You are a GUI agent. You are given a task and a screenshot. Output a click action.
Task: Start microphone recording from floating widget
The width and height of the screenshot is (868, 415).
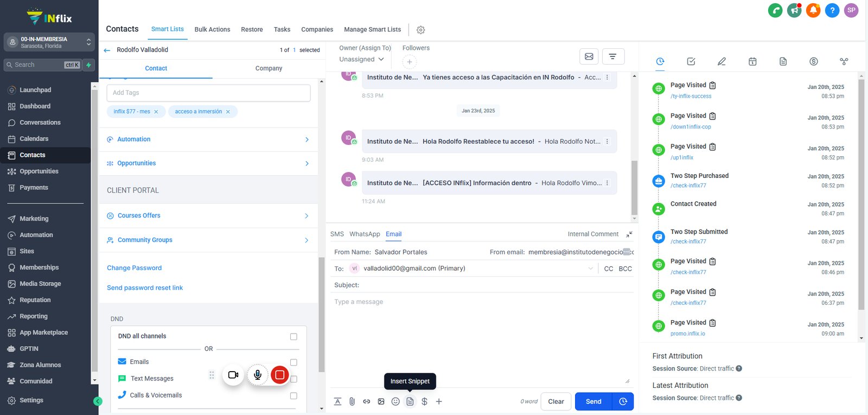point(258,375)
